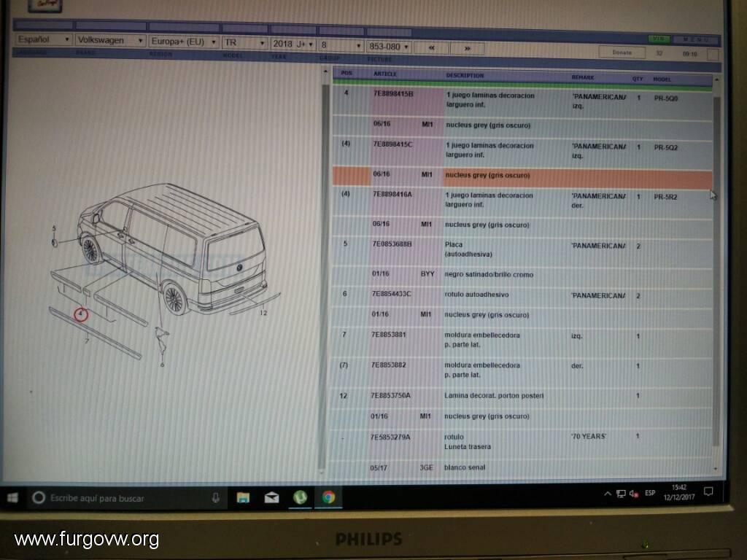
Task: Select article 7E8853882
Action: coord(388,365)
